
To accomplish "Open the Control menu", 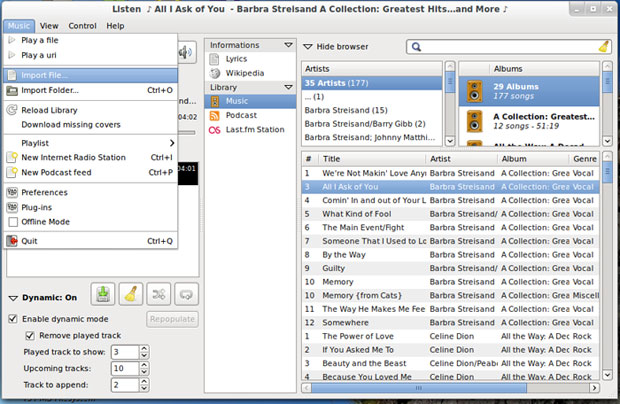I will coord(82,26).
